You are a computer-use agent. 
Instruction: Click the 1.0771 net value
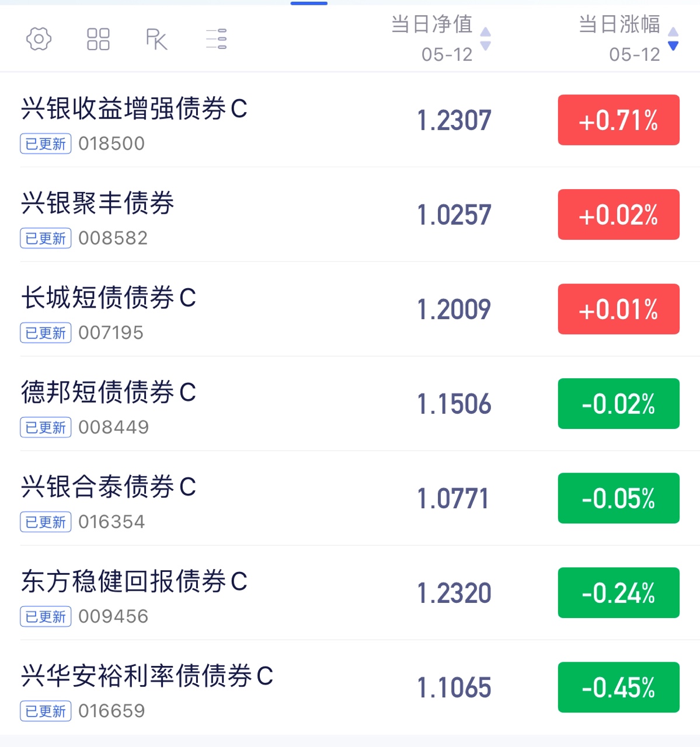pos(453,499)
